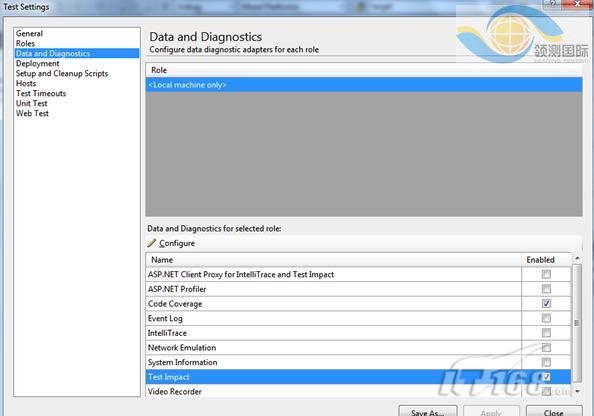Click the adapter list scrollbar thumb
594x416 pixels.
577,323
